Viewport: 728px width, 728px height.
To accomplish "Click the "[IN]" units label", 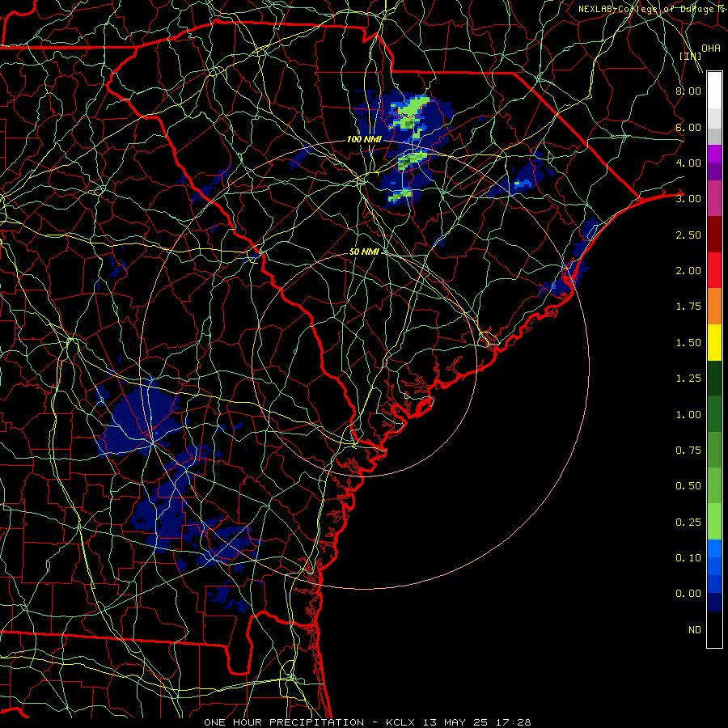I will click(x=691, y=56).
